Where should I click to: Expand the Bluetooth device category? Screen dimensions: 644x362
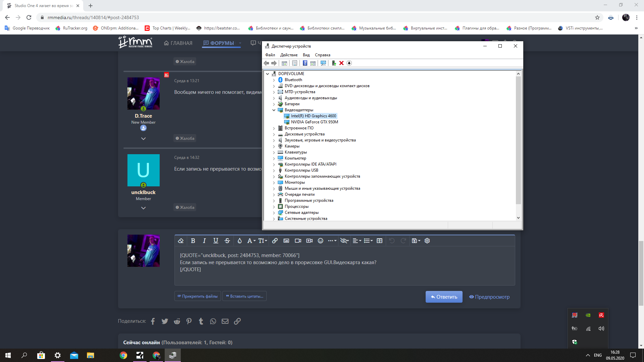pos(274,80)
